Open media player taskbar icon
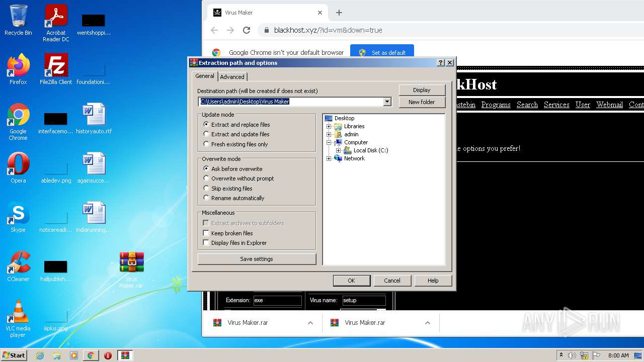 point(73,355)
